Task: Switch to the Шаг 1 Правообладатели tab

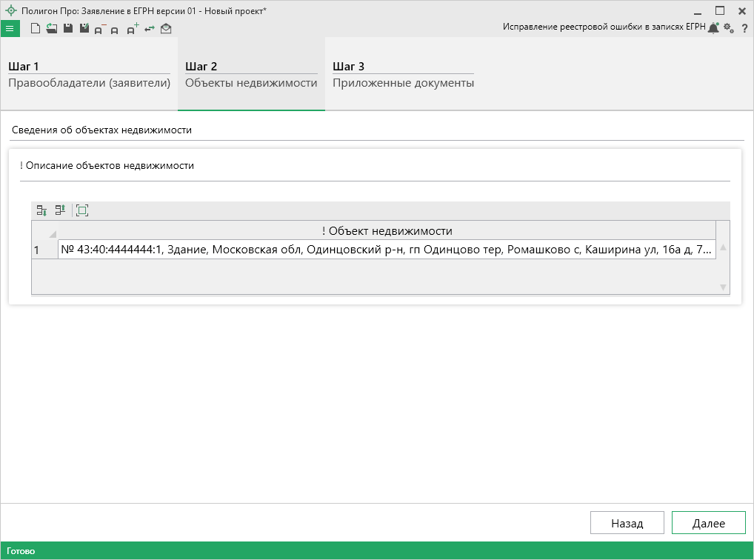Action: tap(89, 75)
